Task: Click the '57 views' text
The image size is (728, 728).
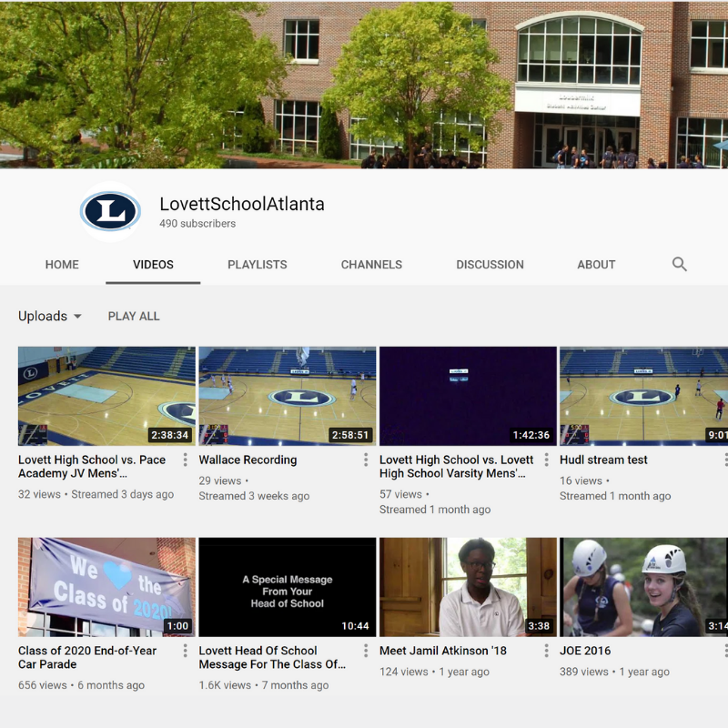Action: [x=400, y=494]
